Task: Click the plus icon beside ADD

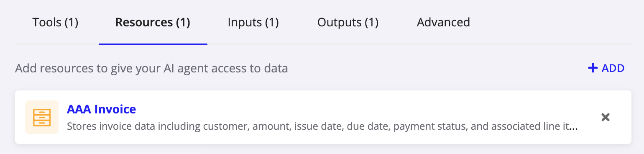Action: pos(593,68)
